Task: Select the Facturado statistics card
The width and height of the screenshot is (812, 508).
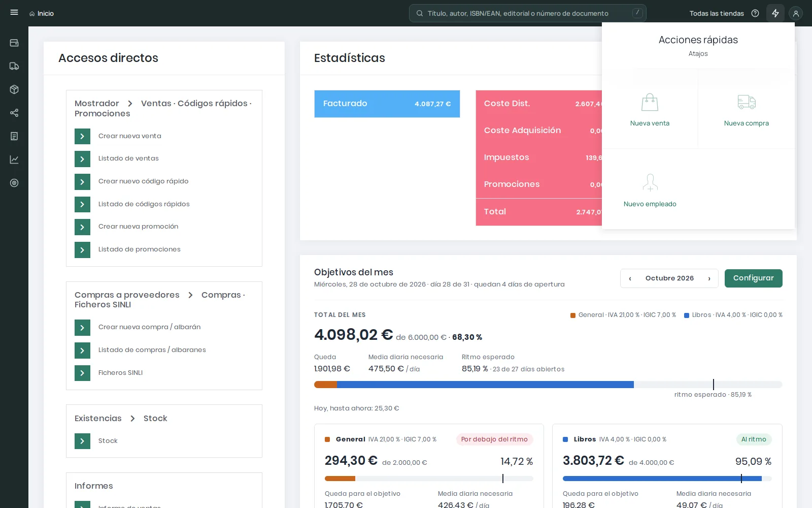Action: coord(387,104)
